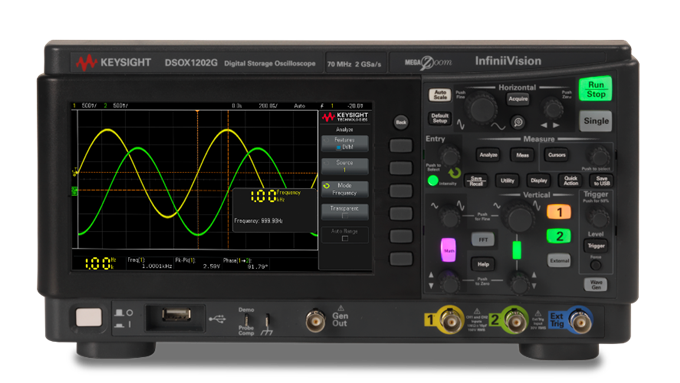Click the Auto Scale key
The width and height of the screenshot is (680, 383).
pos(440,95)
